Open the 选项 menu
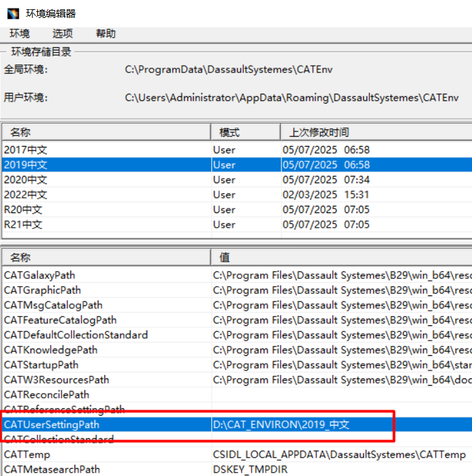The height and width of the screenshot is (476, 472). [x=62, y=34]
